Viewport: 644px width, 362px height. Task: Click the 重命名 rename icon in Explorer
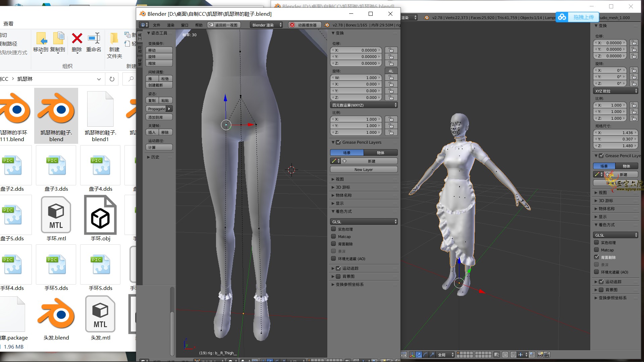tap(94, 38)
